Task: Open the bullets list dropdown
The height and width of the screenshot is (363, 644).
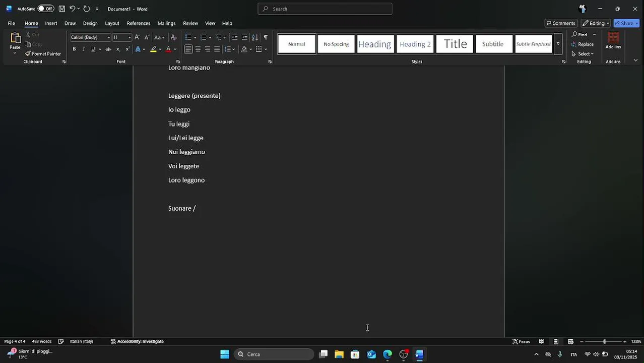Action: [x=196, y=37]
